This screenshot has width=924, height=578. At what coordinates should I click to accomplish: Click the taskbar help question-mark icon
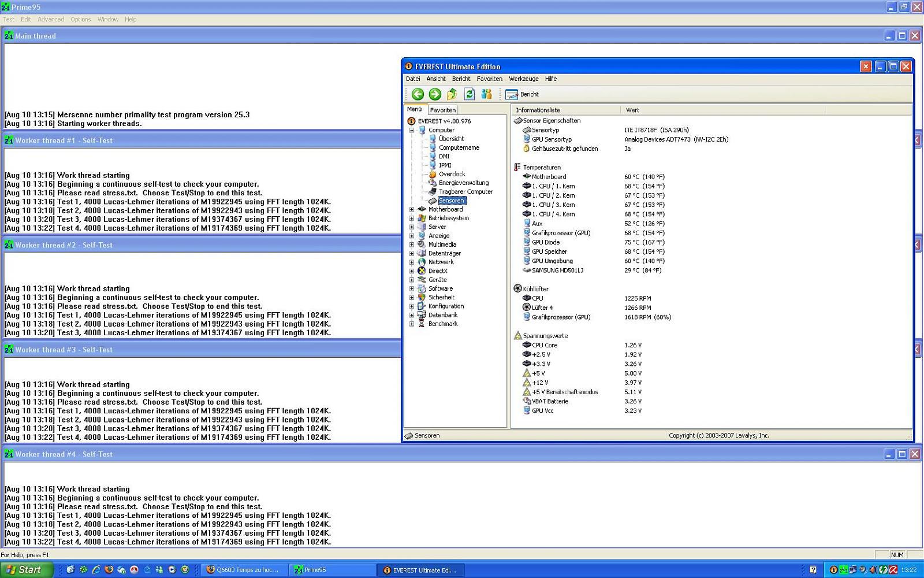tap(813, 570)
